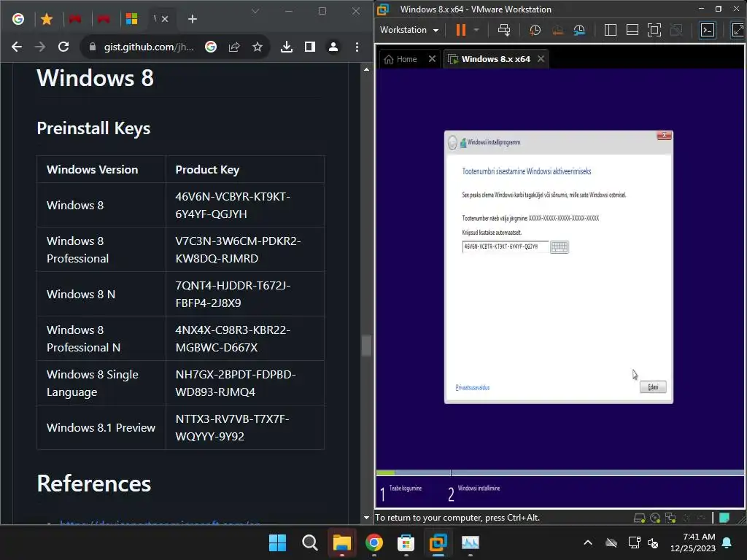Viewport: 747px width, 560px height.
Task: Toggle Chrome side panel
Action: [309, 47]
